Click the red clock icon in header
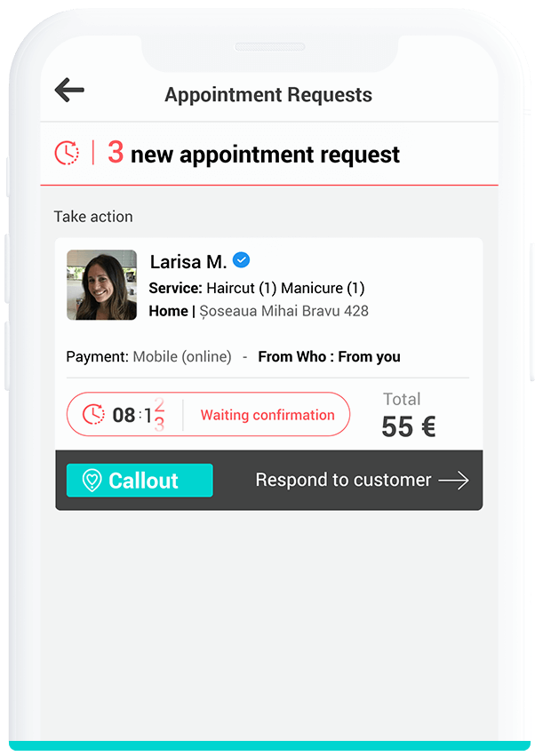The image size is (535, 756). (x=67, y=154)
